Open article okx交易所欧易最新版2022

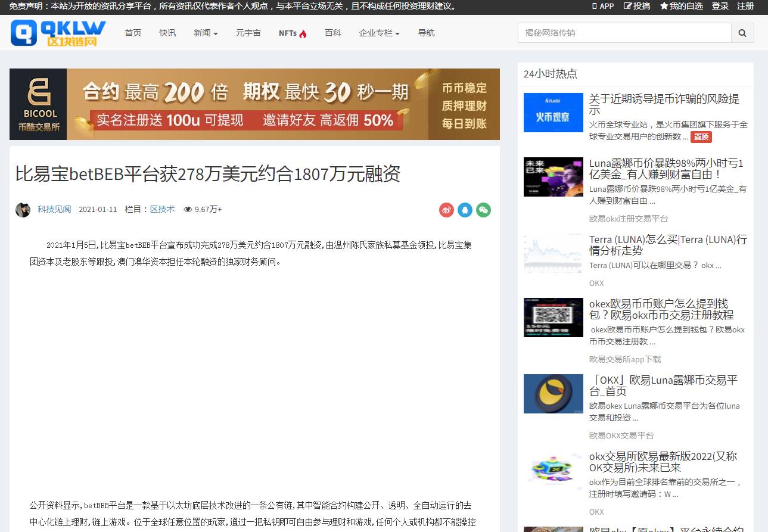point(663,462)
